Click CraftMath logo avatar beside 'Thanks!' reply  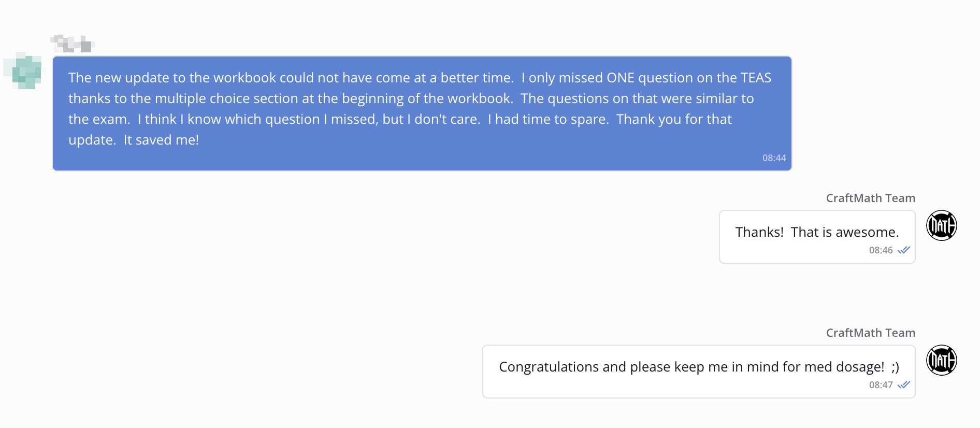coord(941,225)
